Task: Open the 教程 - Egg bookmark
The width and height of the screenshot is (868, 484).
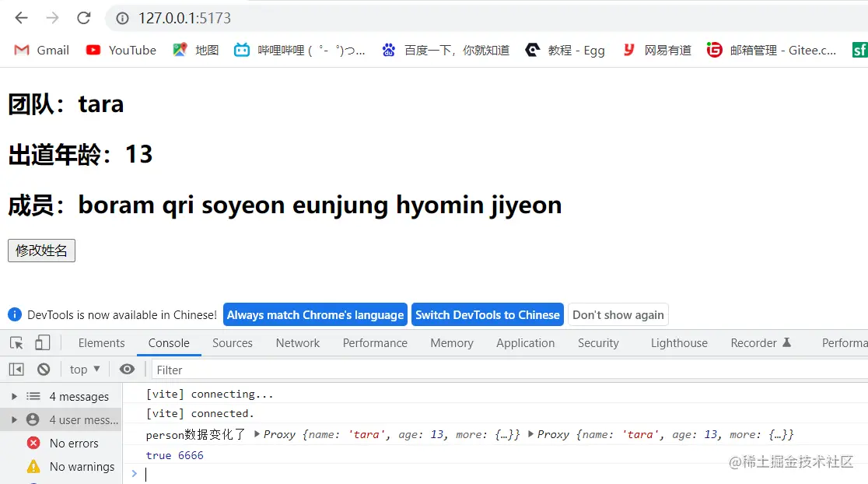Action: pos(565,51)
